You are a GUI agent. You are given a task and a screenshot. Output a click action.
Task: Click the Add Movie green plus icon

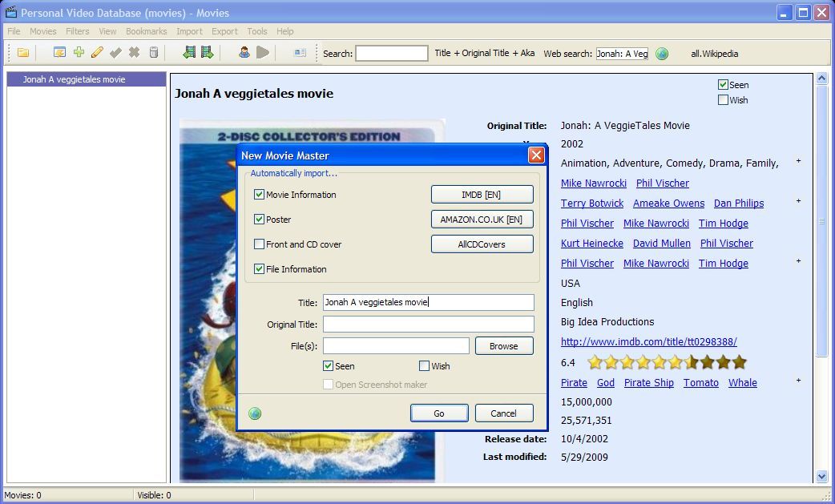(x=78, y=54)
